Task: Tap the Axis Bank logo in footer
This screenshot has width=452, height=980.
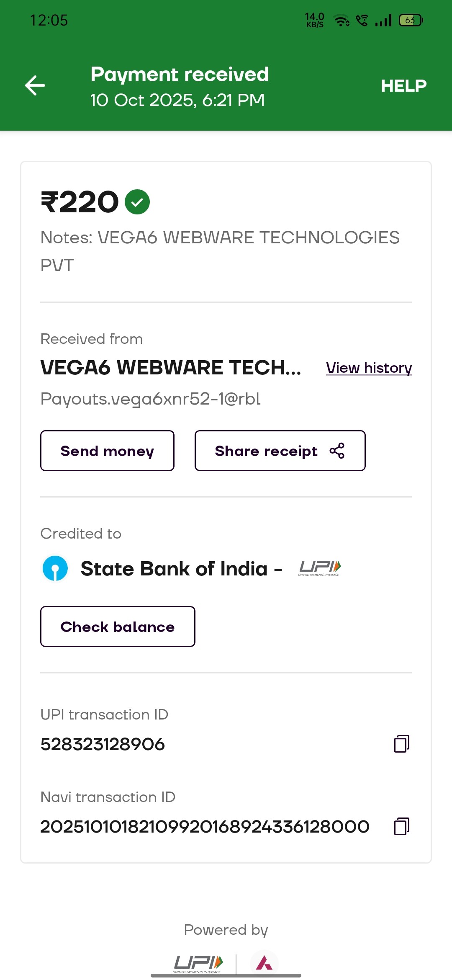Action: click(264, 963)
